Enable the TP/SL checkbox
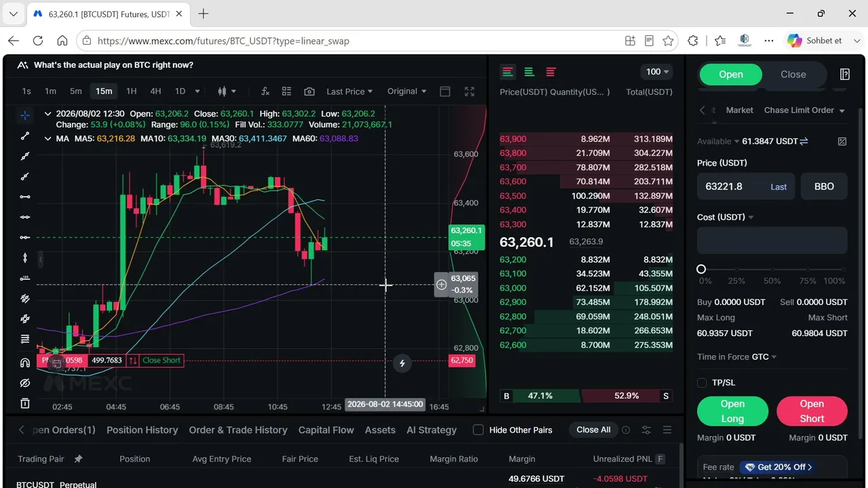 click(x=702, y=382)
